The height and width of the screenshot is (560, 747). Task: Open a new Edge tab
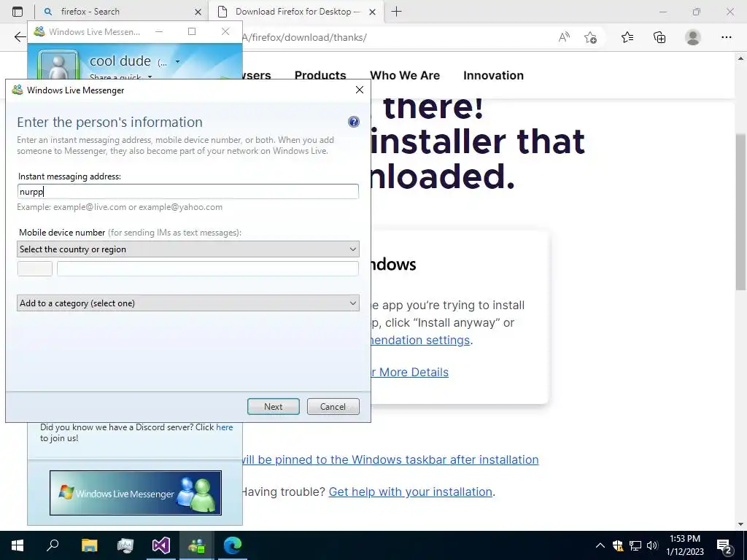396,12
